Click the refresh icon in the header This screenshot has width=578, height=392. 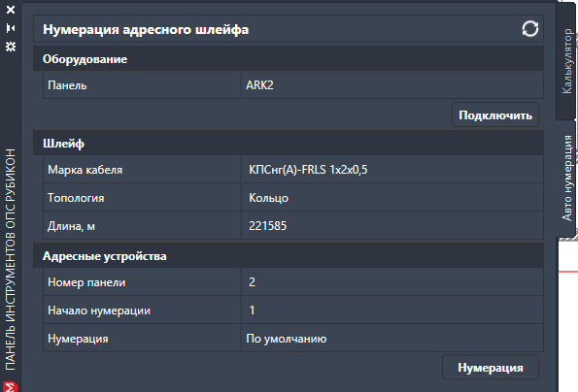pos(530,29)
